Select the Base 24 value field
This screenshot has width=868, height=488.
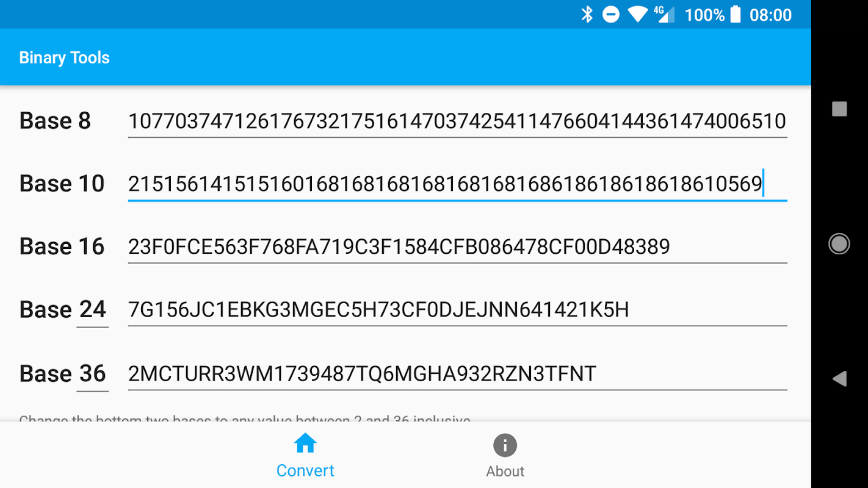coord(457,310)
